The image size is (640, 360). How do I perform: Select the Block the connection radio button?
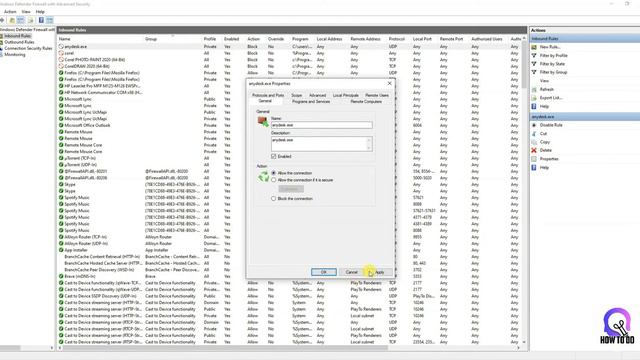pos(273,199)
